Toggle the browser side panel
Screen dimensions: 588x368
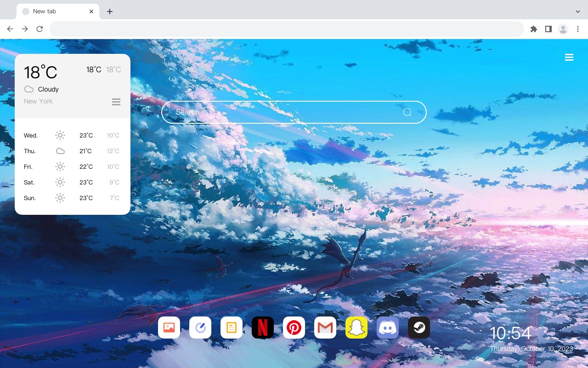pyautogui.click(x=548, y=29)
